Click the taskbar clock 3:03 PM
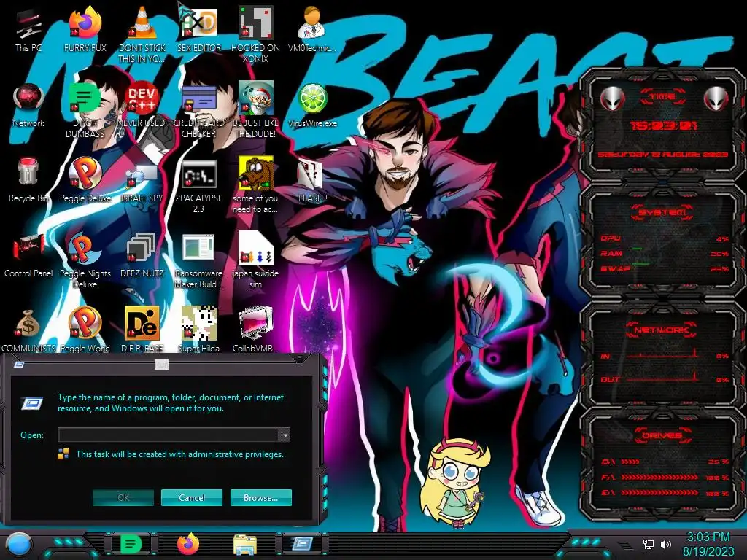This screenshot has width=747, height=560. point(708,537)
